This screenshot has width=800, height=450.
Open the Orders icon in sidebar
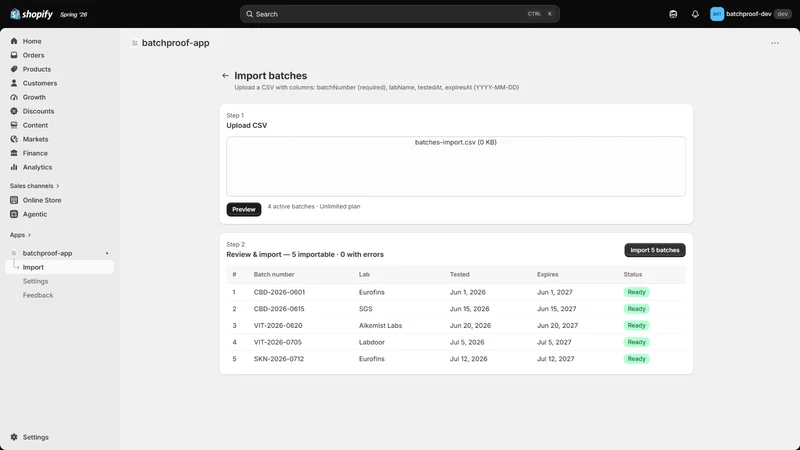(x=14, y=55)
